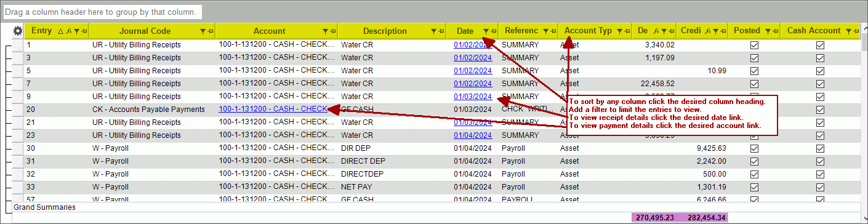
Task: Open the grid settings gear icon
Action: tap(18, 31)
